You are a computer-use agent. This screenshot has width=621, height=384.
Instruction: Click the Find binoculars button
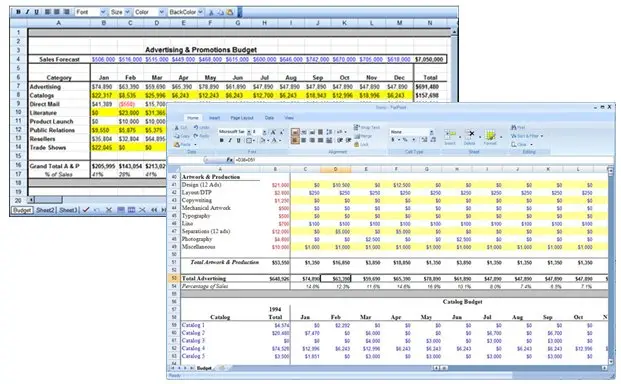(x=518, y=127)
